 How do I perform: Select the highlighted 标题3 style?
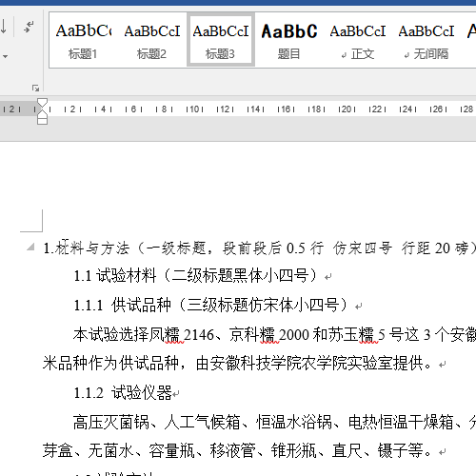pyautogui.click(x=221, y=40)
